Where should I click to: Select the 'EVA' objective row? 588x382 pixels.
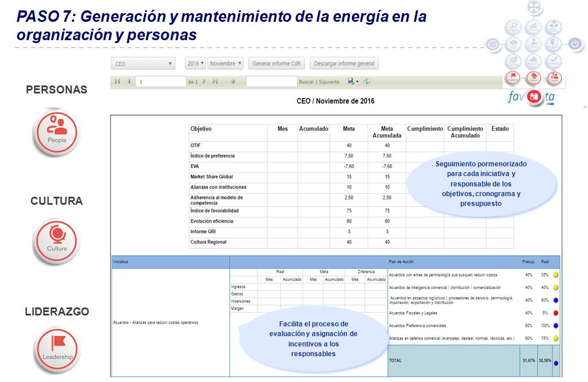pos(351,166)
